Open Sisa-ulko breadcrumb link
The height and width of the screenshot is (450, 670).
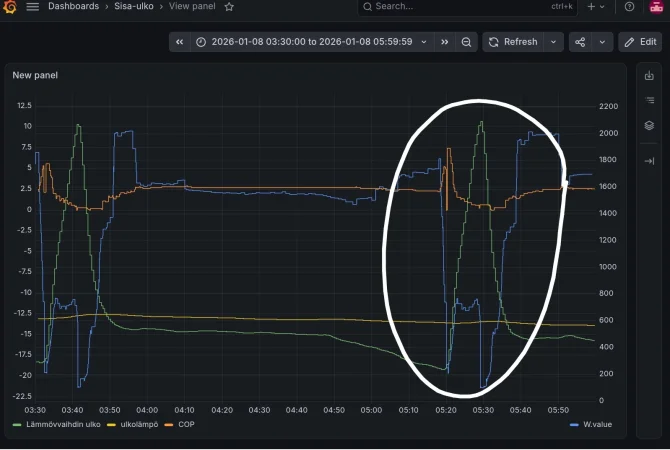click(x=134, y=6)
